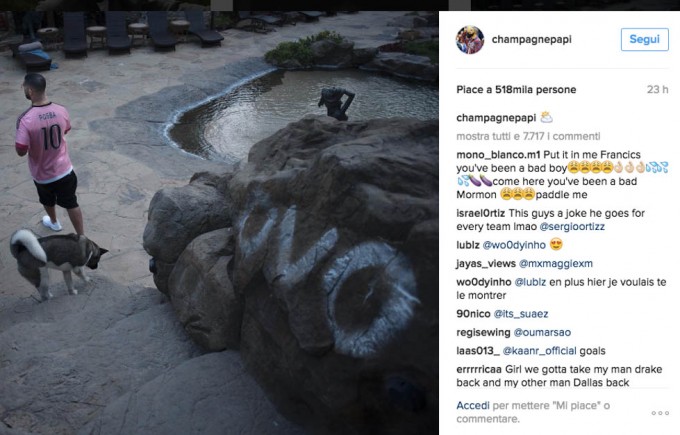This screenshot has height=435, width=680.
Task: Open champagnepapi username in post header
Action: tap(531, 39)
